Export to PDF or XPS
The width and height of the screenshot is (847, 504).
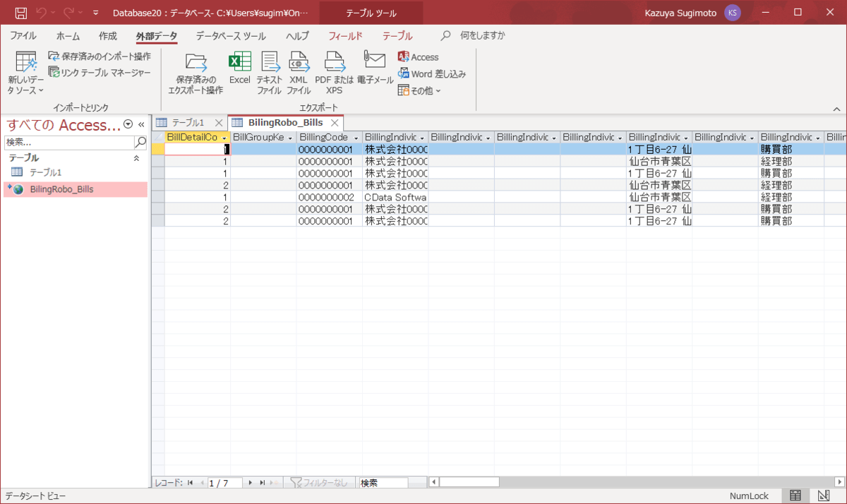[x=334, y=73]
